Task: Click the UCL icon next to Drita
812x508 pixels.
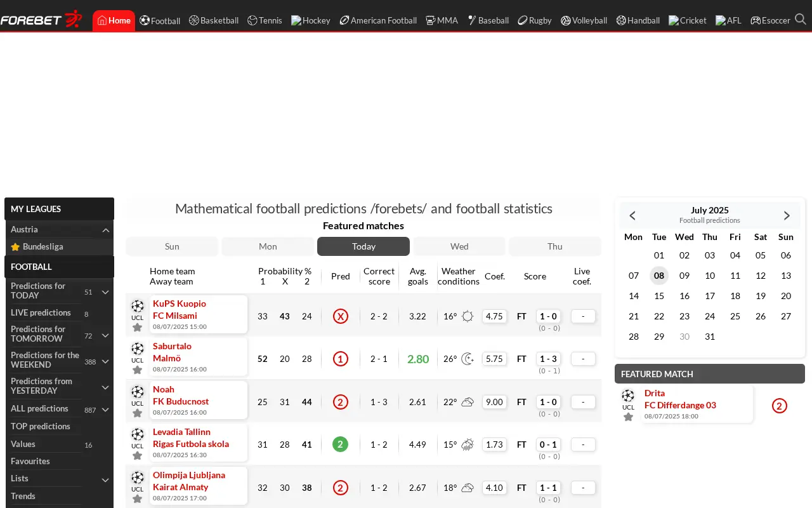Action: tap(628, 396)
